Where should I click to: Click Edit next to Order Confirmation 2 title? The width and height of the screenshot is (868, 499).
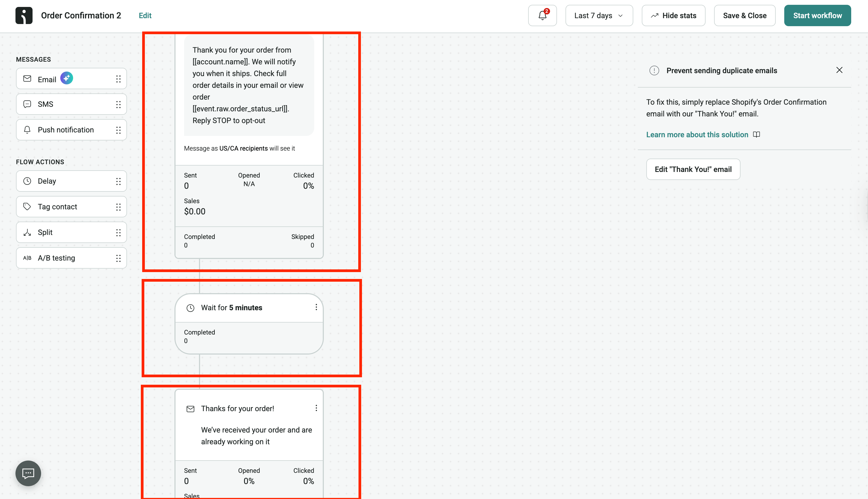[x=145, y=15]
